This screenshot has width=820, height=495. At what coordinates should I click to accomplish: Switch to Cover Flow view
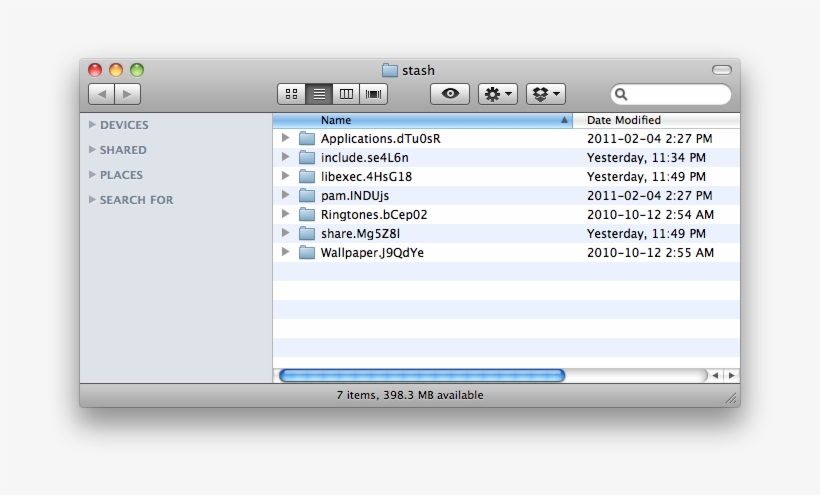[374, 94]
